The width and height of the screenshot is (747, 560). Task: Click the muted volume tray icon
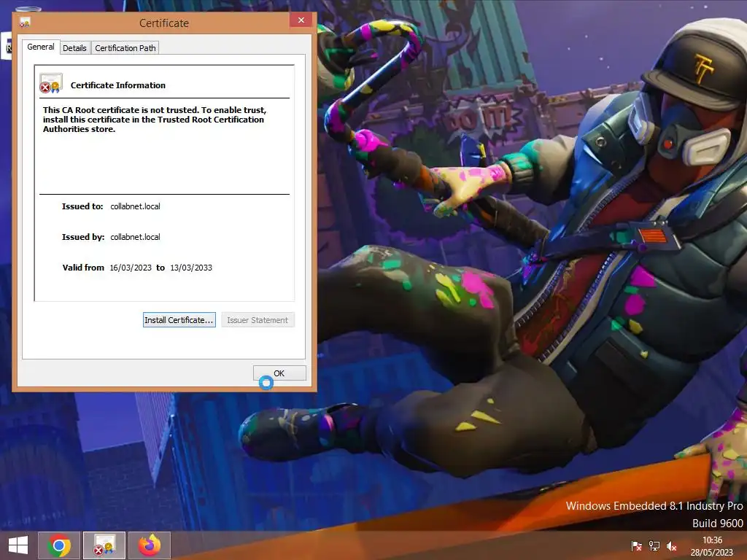pyautogui.click(x=672, y=546)
